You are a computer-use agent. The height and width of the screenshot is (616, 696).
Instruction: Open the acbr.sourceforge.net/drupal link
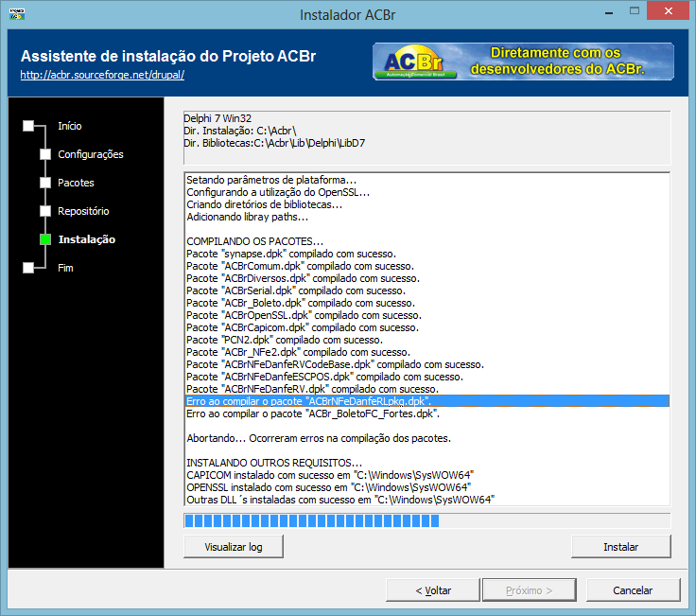tap(102, 75)
